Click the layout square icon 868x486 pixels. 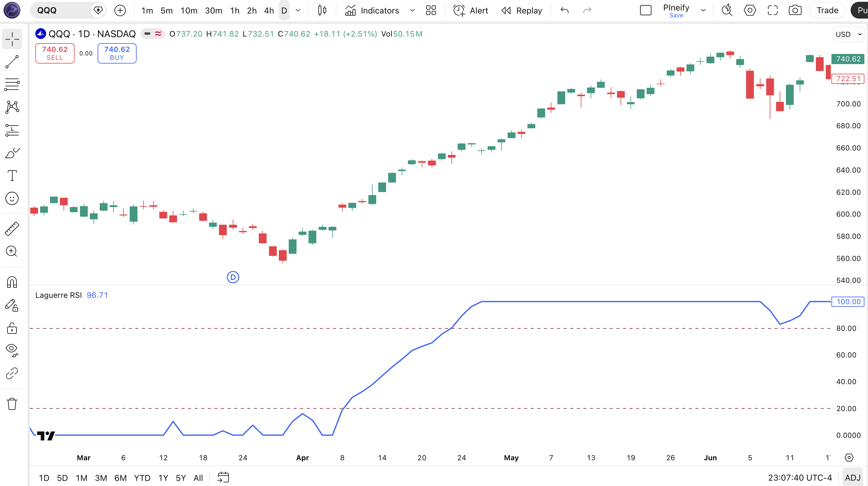tap(646, 10)
